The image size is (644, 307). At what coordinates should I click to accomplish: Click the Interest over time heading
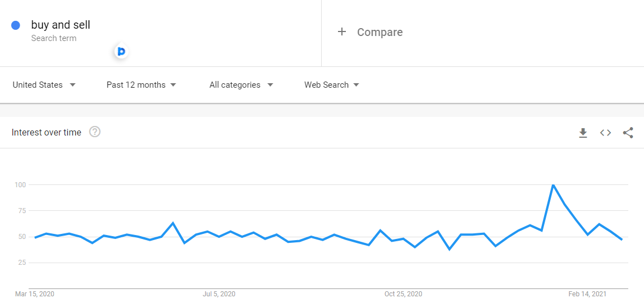click(x=47, y=132)
